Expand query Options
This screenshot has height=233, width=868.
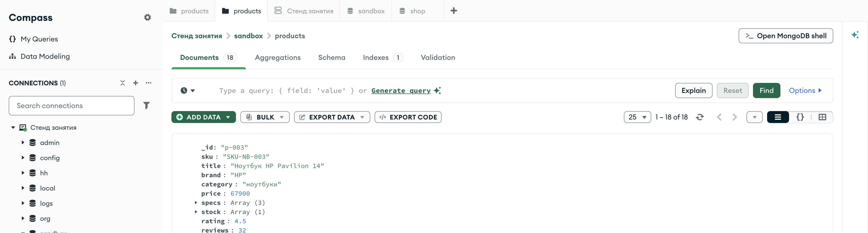tap(805, 90)
